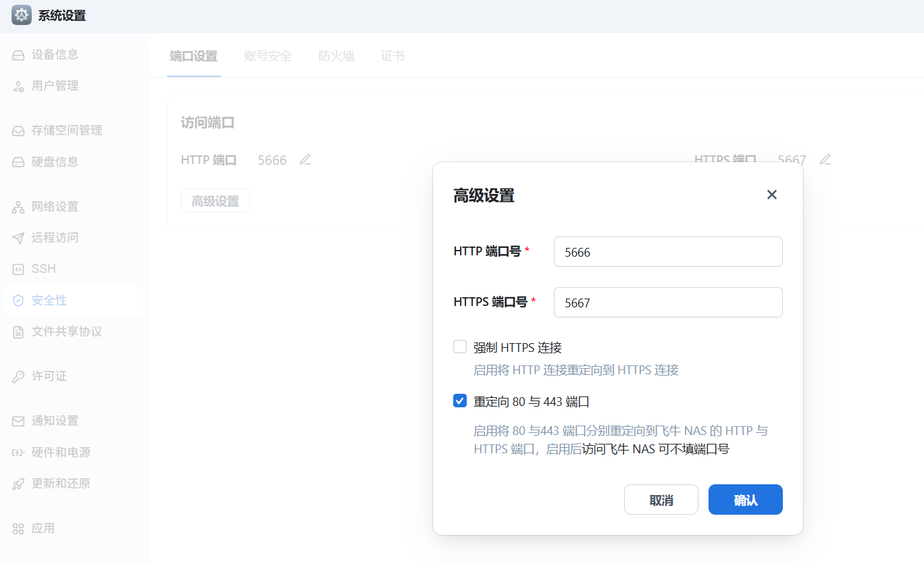Click the 通知设置 envelope icon
The image size is (924, 564).
[19, 421]
